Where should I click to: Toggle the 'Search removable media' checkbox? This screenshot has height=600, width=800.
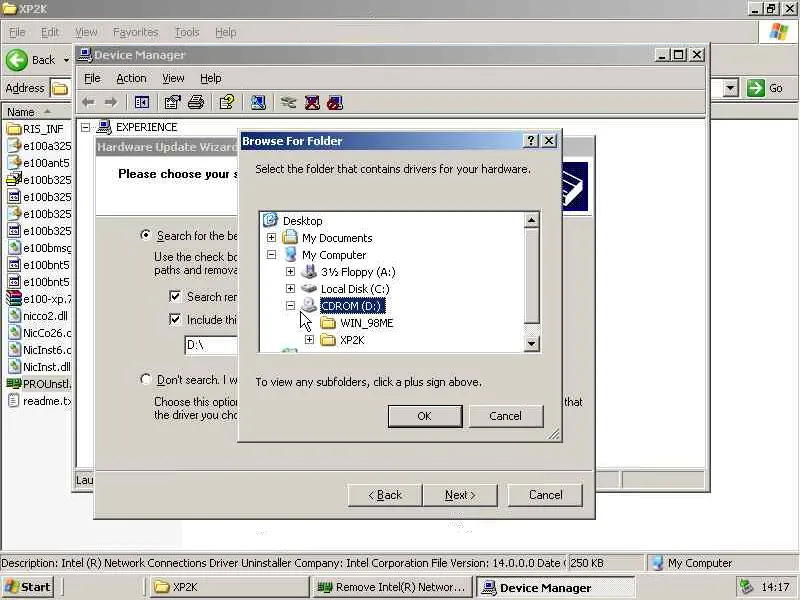click(175, 296)
